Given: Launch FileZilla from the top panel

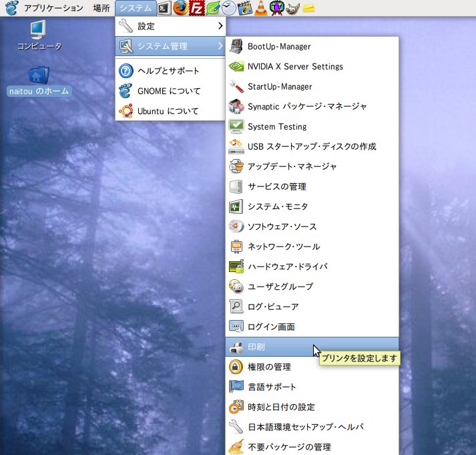Looking at the screenshot, I should [x=197, y=8].
